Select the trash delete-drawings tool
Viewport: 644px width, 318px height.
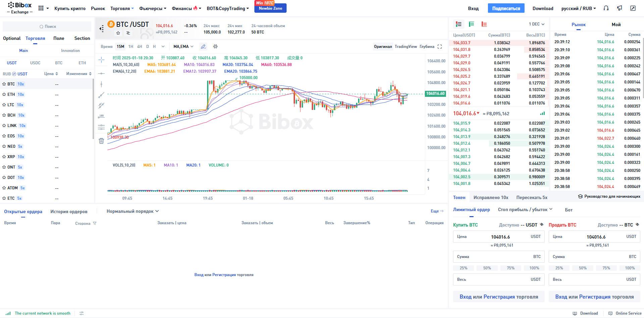tap(101, 141)
